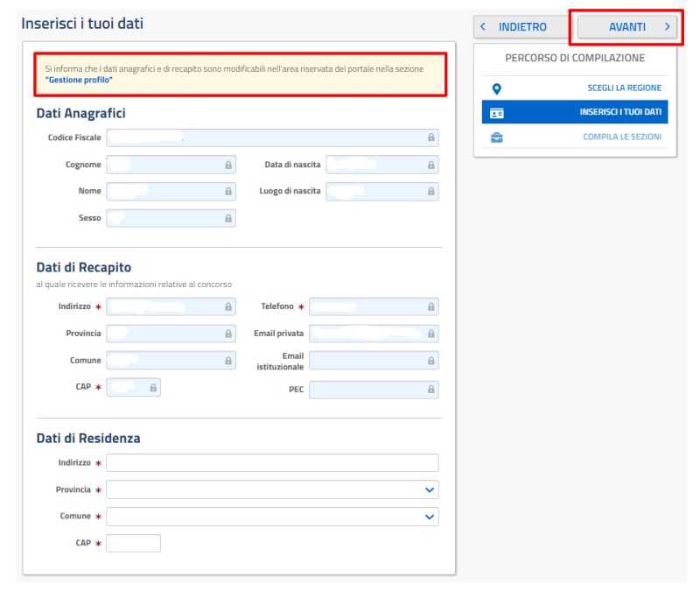Open the COMPILA LE SEZIONI step
This screenshot has width=700, height=591.
[x=575, y=137]
